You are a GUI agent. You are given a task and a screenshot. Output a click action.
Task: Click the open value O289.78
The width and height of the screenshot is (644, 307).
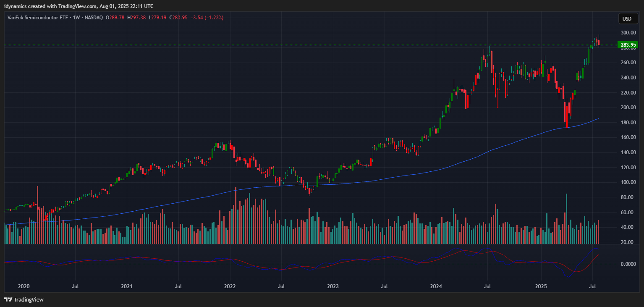point(115,18)
